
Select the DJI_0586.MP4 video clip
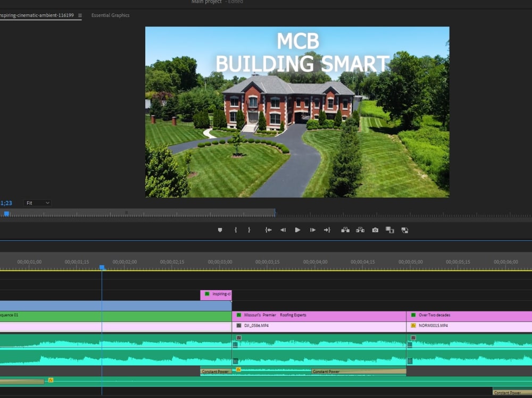(x=319, y=326)
